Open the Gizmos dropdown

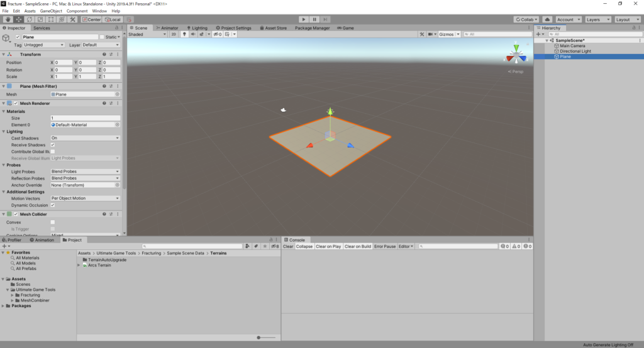pyautogui.click(x=449, y=35)
